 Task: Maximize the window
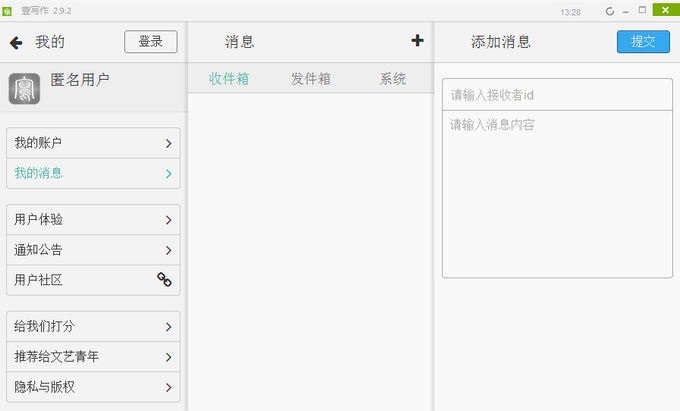(x=642, y=10)
